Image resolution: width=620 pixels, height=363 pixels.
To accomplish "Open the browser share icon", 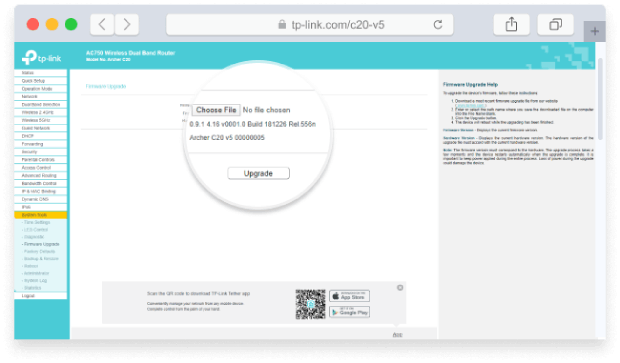I will pyautogui.click(x=511, y=25).
